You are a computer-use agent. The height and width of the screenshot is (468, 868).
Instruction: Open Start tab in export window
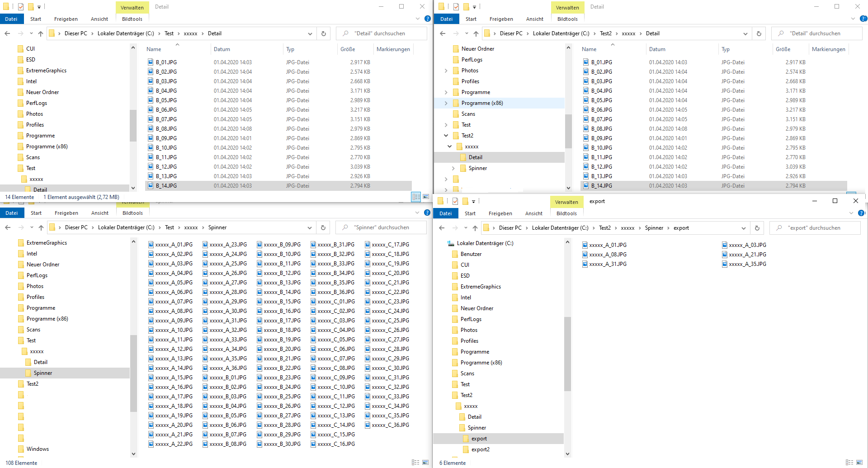(x=470, y=213)
